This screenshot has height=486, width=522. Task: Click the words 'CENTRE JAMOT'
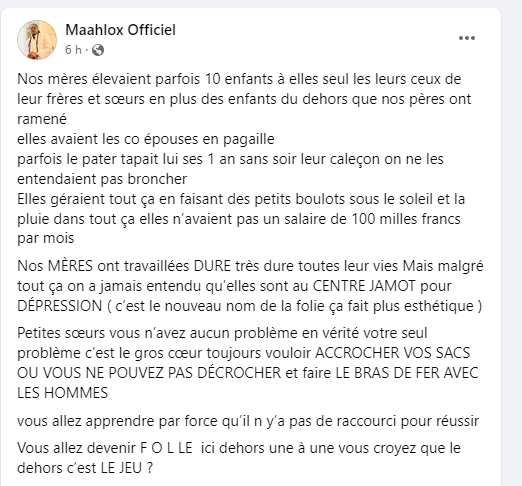(x=364, y=286)
